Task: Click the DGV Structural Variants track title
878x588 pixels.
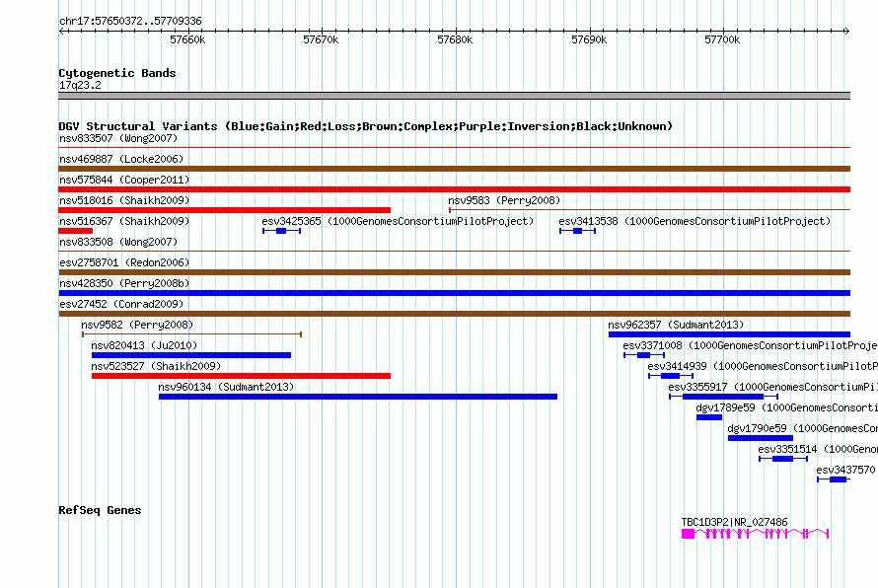Action: (365, 126)
